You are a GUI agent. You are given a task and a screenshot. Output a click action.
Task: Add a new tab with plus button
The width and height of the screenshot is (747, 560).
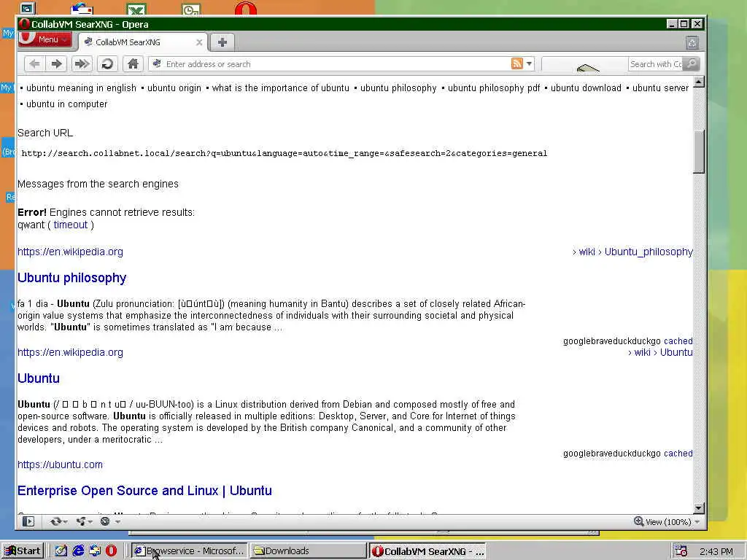coord(222,42)
